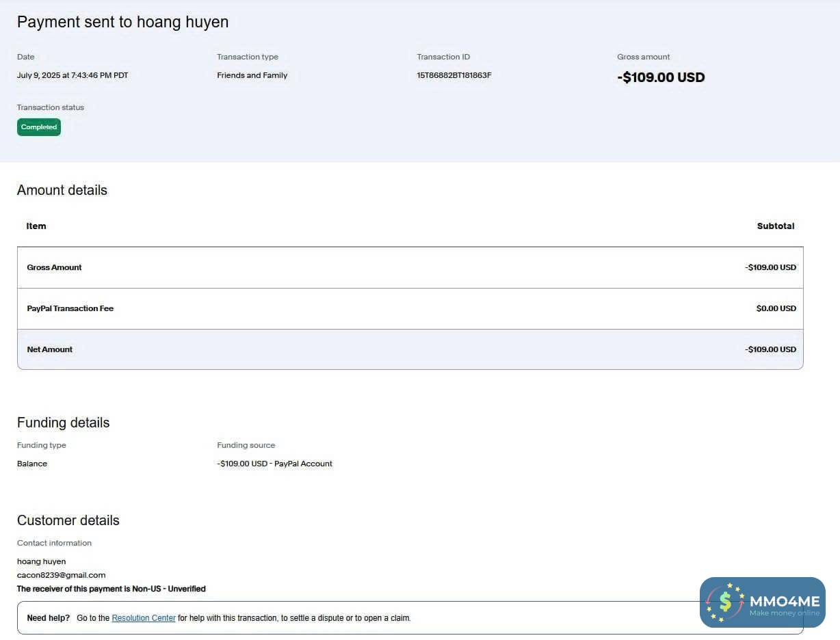Screen dimensions: 840x640
Task: Click the Balance funding type value
Action: (32, 464)
